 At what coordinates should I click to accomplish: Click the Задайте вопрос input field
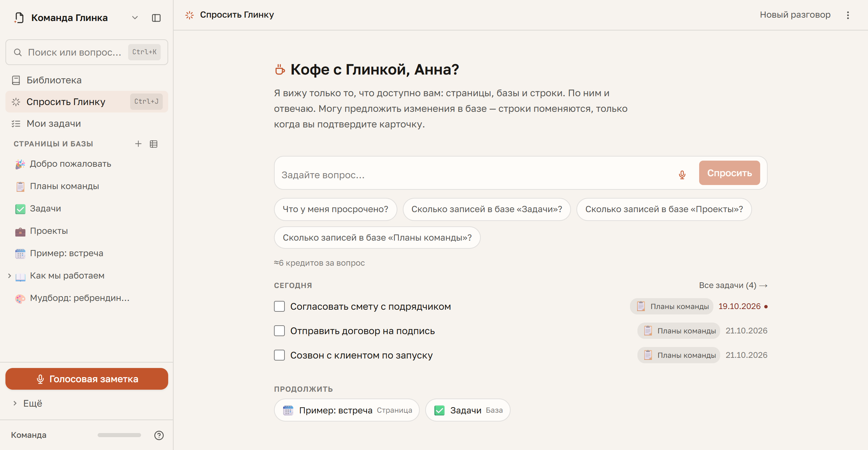[475, 175]
